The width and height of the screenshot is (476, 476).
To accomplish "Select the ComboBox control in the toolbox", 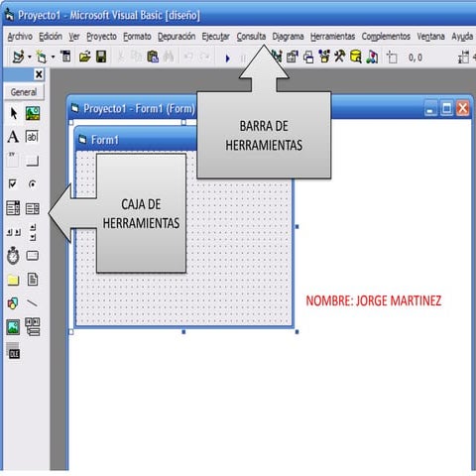I will [x=13, y=208].
